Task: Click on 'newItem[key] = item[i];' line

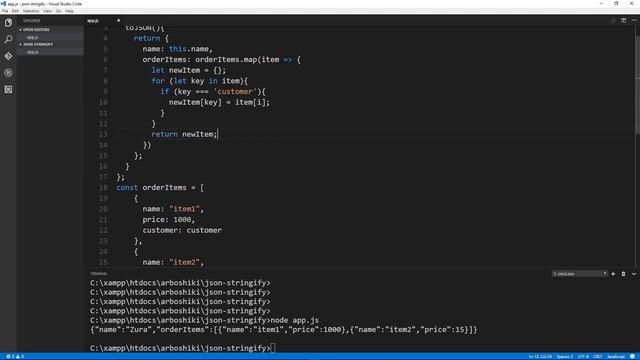Action: (219, 102)
